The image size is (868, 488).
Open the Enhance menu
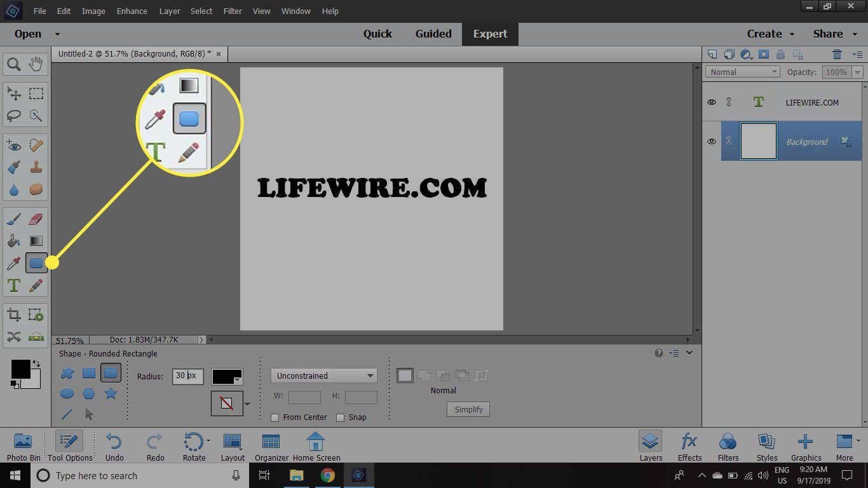132,11
